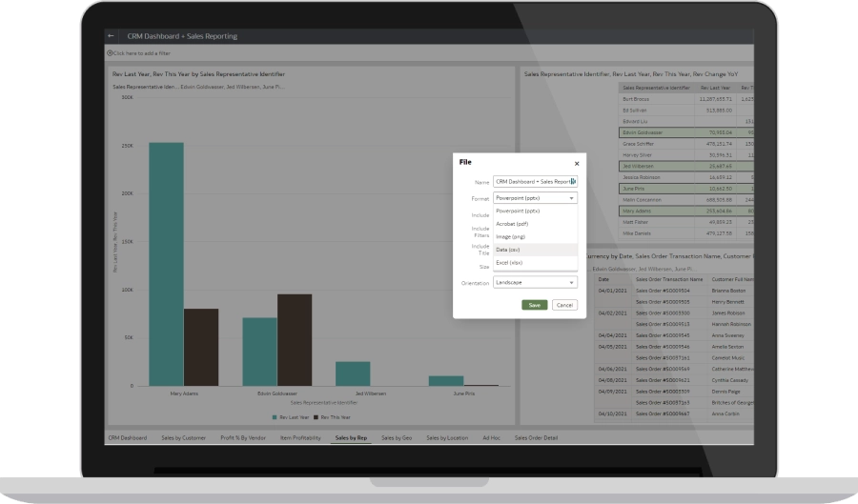The width and height of the screenshot is (858, 504).
Task: Click the Cancel button
Action: [x=564, y=305]
